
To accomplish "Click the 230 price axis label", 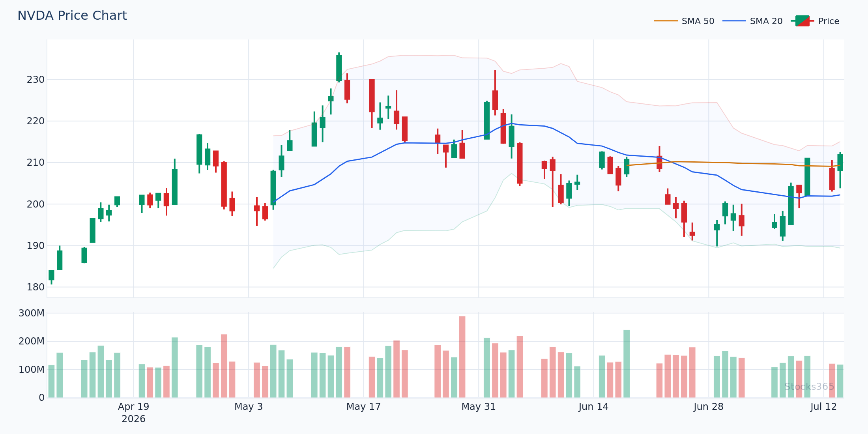I will (x=36, y=80).
